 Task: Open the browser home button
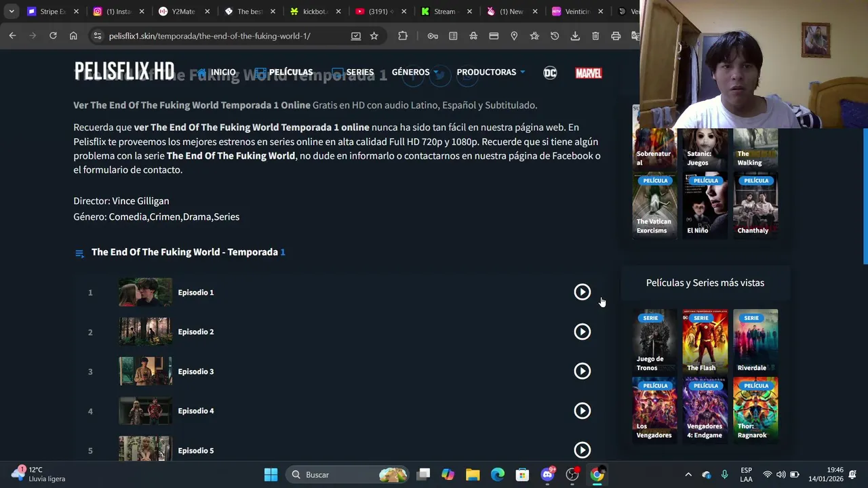click(x=73, y=36)
